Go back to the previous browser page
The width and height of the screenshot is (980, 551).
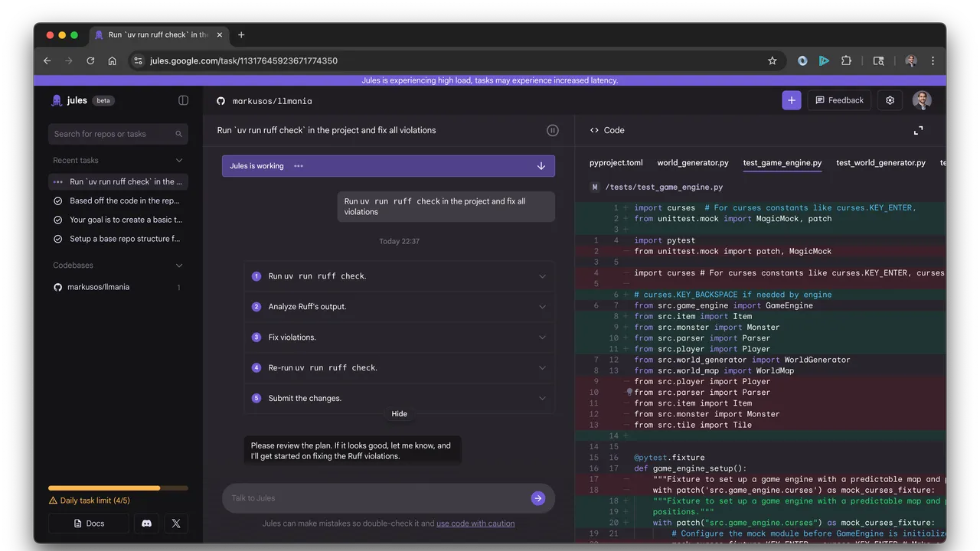[47, 60]
